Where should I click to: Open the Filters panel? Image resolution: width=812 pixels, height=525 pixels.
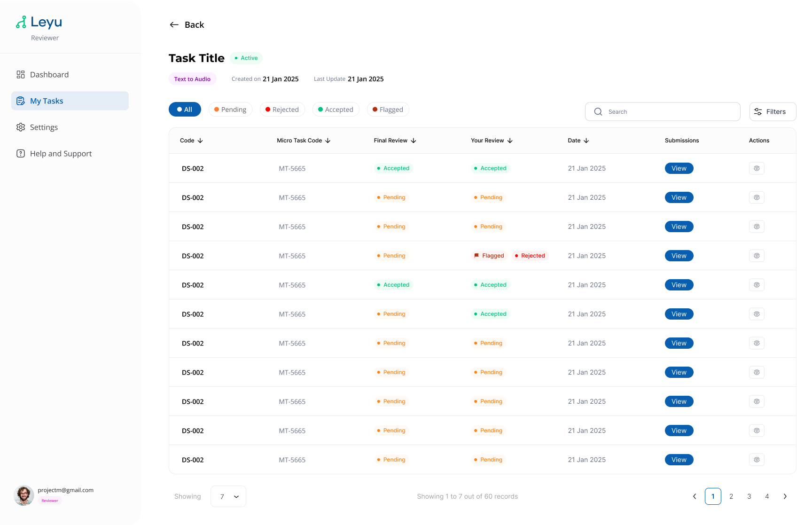coord(773,112)
